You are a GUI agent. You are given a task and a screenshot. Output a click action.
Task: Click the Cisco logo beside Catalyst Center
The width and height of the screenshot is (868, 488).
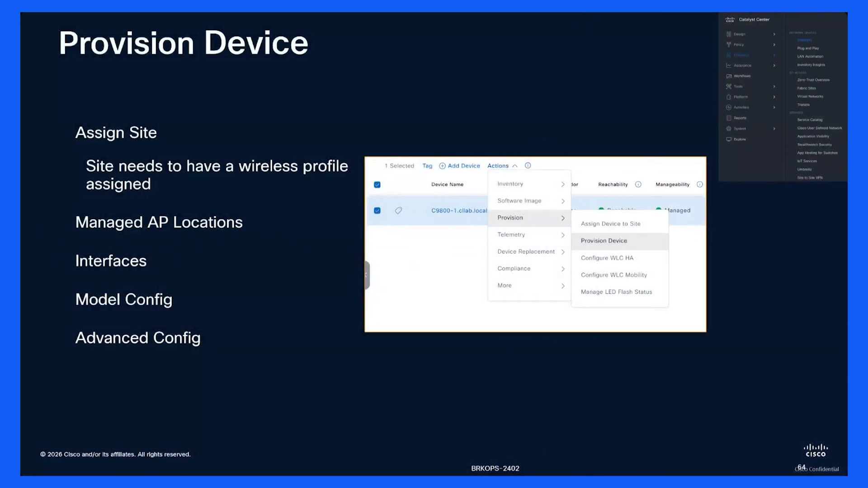pos(730,19)
